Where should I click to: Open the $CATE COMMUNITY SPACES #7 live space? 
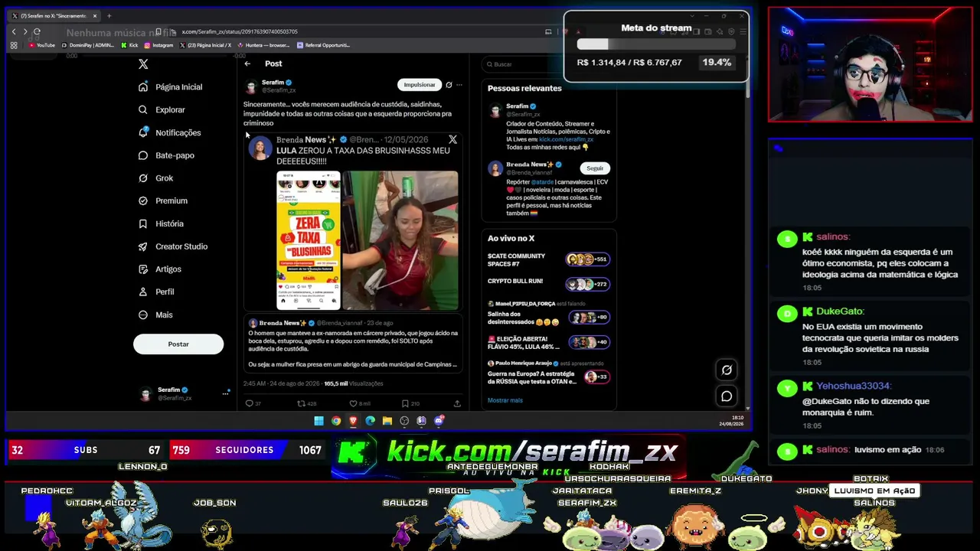549,260
